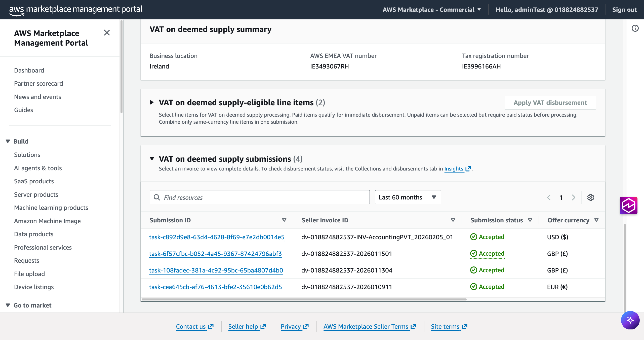Click Accepted status icon for invoice 2026011304
This screenshot has height=340, width=644.
(x=474, y=270)
